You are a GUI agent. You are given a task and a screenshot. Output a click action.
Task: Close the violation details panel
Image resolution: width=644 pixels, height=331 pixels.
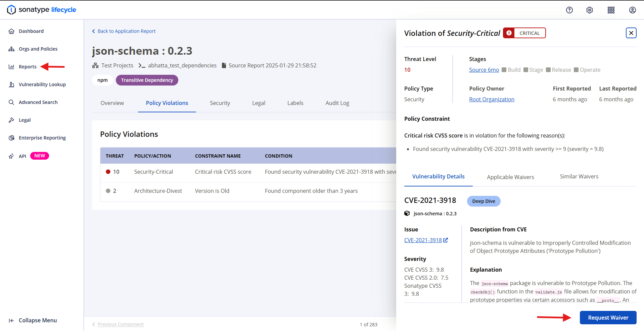coord(631,33)
